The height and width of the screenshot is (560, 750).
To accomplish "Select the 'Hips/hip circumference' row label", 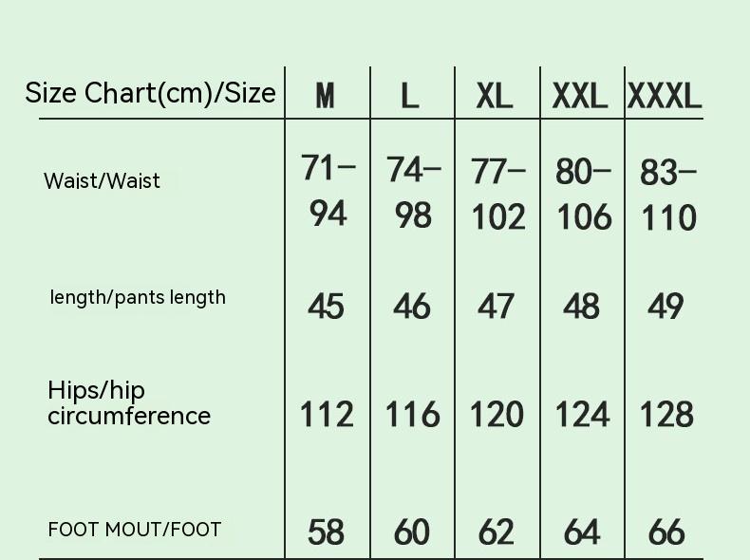I will point(129,403).
